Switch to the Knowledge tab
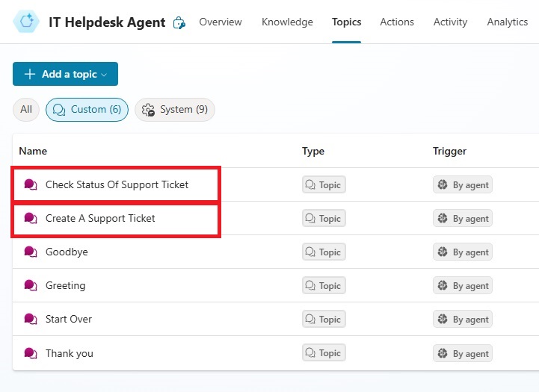The image size is (539, 392). (287, 22)
